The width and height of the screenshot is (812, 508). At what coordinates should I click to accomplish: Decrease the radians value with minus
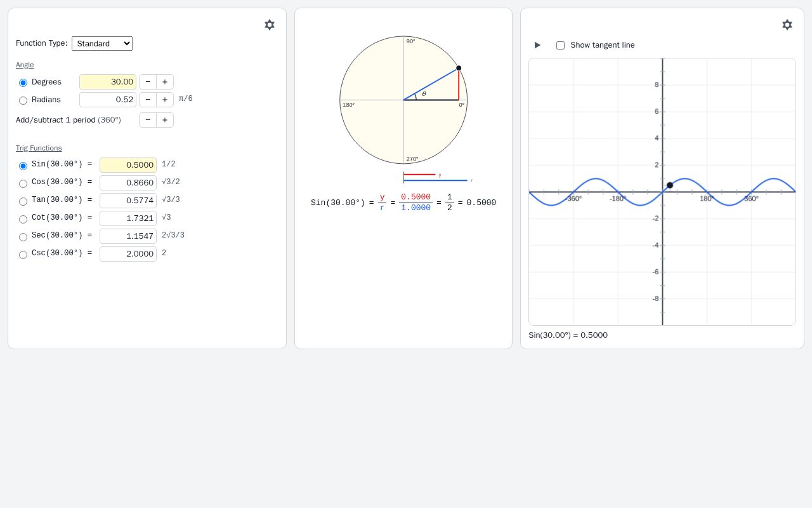[x=148, y=100]
